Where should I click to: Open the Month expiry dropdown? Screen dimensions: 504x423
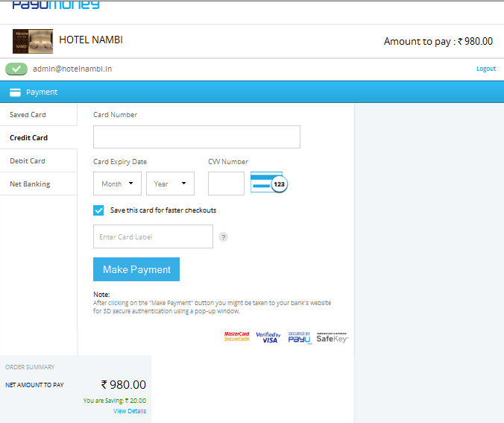[x=117, y=184]
